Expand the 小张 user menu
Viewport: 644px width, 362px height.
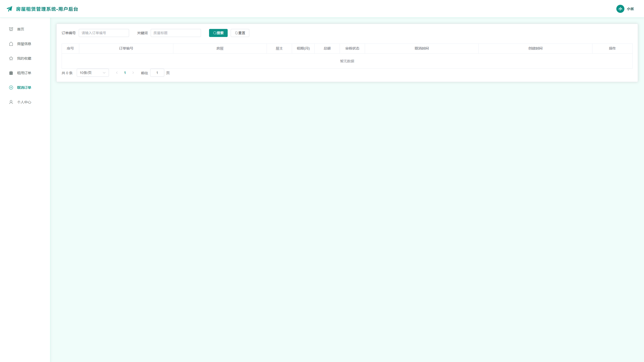pyautogui.click(x=630, y=9)
